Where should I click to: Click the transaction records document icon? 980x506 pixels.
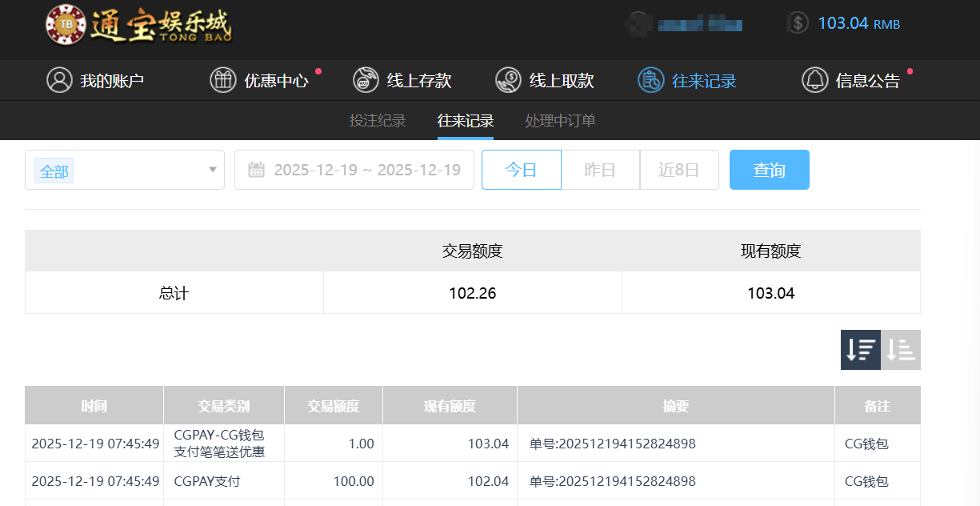point(650,80)
